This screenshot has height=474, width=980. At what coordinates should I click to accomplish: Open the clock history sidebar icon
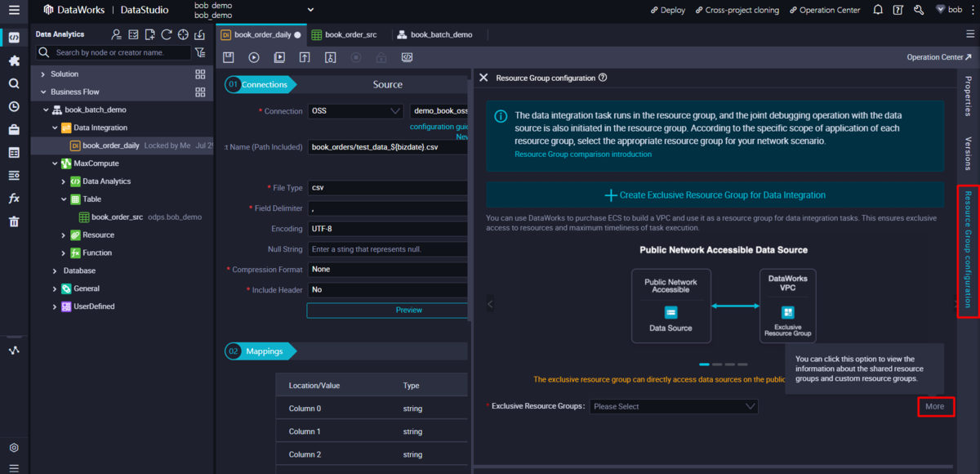14,106
